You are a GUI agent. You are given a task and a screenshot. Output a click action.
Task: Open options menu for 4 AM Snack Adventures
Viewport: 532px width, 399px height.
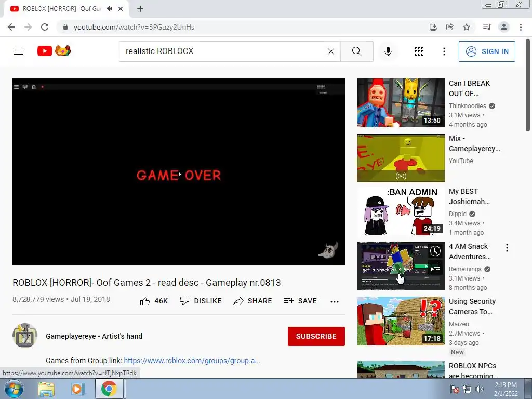(x=507, y=248)
